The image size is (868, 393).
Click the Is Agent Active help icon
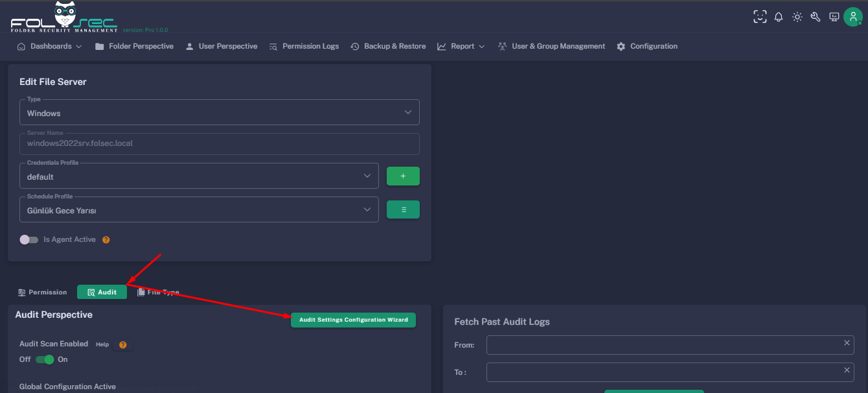(x=106, y=240)
